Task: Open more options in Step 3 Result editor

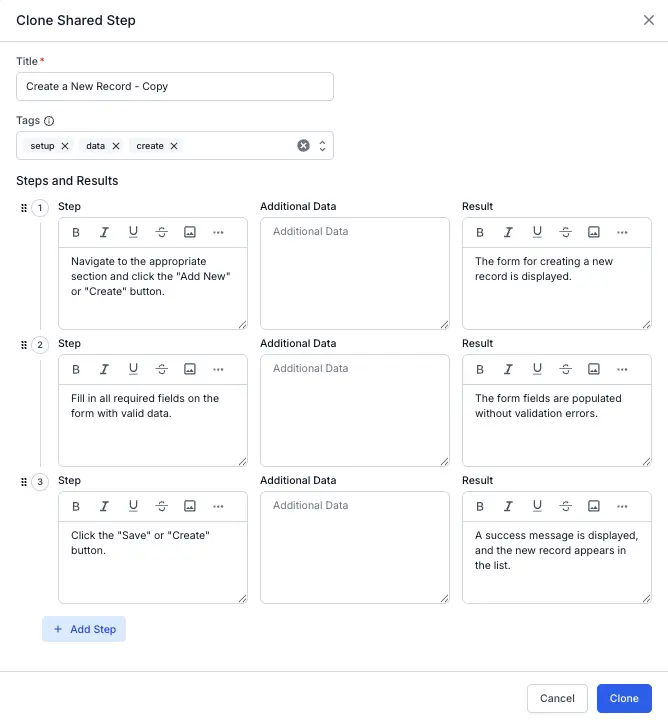Action: tap(622, 506)
